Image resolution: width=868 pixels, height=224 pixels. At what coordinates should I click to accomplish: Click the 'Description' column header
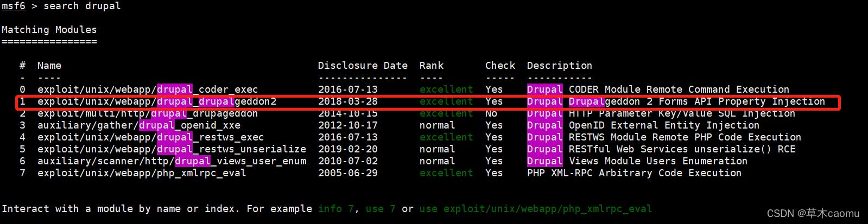560,66
